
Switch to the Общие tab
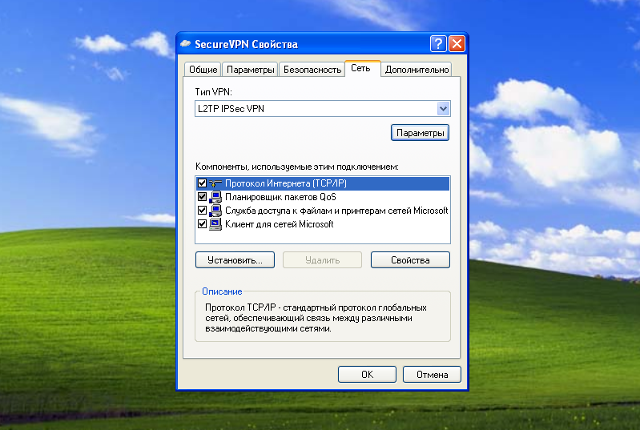tap(203, 69)
